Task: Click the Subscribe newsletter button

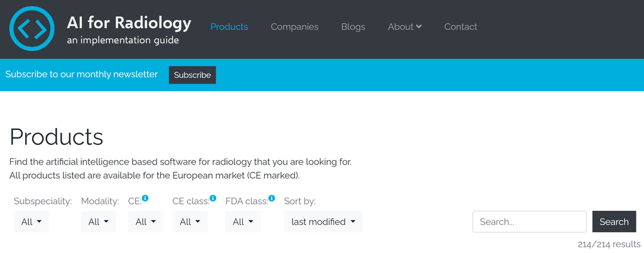Action: pyautogui.click(x=192, y=75)
